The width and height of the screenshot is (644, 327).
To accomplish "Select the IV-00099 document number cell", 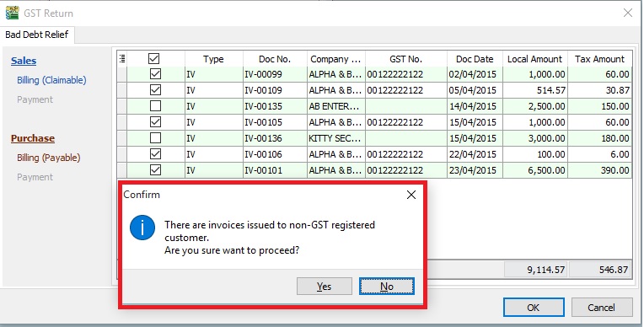I will tap(275, 74).
